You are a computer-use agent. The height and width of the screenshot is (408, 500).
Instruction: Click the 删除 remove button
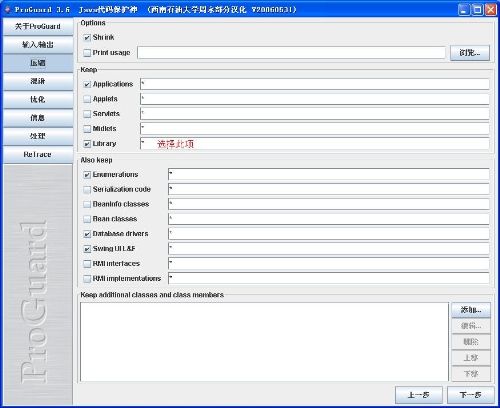coord(471,342)
